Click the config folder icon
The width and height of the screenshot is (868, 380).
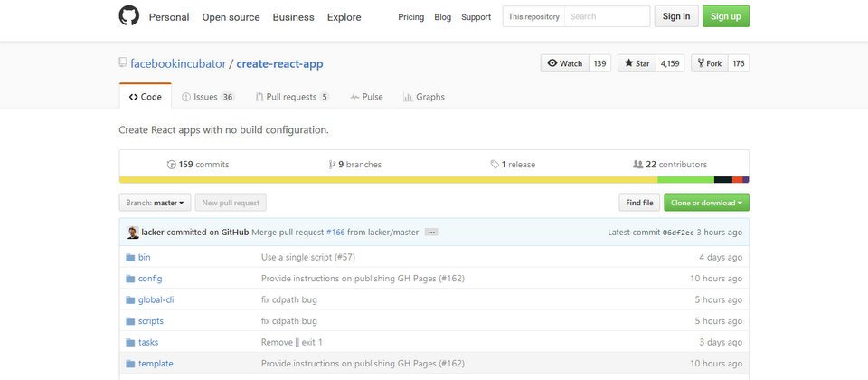(x=130, y=279)
